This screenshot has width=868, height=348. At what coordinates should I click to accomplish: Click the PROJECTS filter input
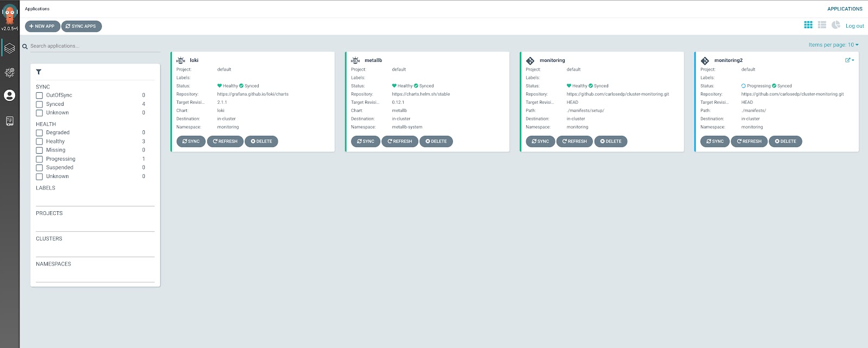point(95,225)
